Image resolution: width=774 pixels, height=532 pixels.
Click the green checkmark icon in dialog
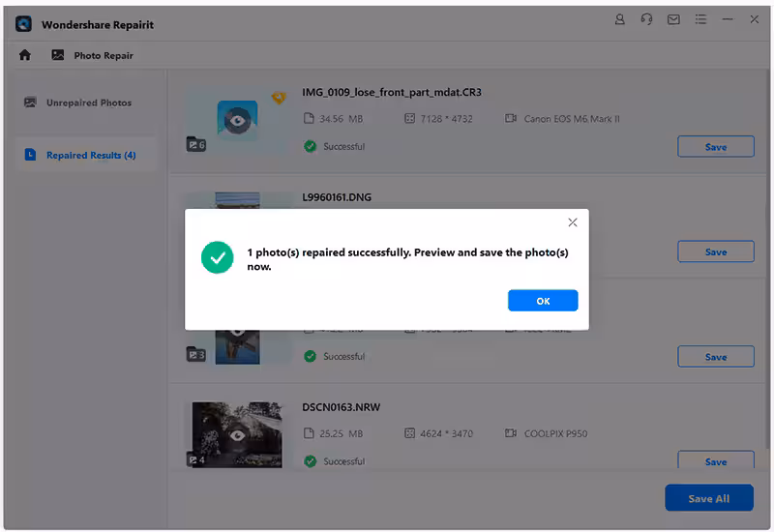217,257
